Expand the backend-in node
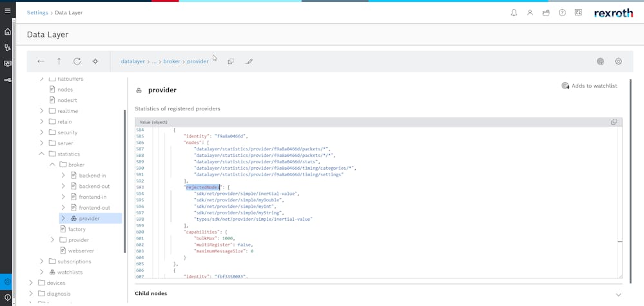Image resolution: width=644 pixels, height=306 pixels. pyautogui.click(x=63, y=176)
